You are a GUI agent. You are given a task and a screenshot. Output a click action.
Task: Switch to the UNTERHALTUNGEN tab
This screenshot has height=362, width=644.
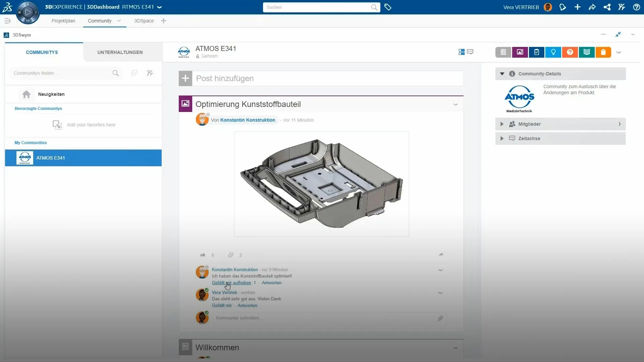[x=120, y=52]
